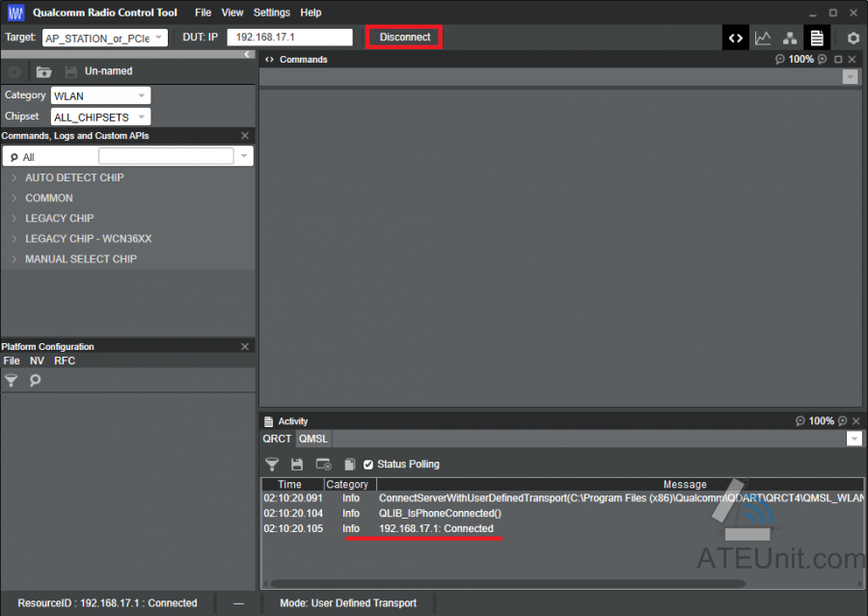
Task: Filter the Activity log messages
Action: 272,464
